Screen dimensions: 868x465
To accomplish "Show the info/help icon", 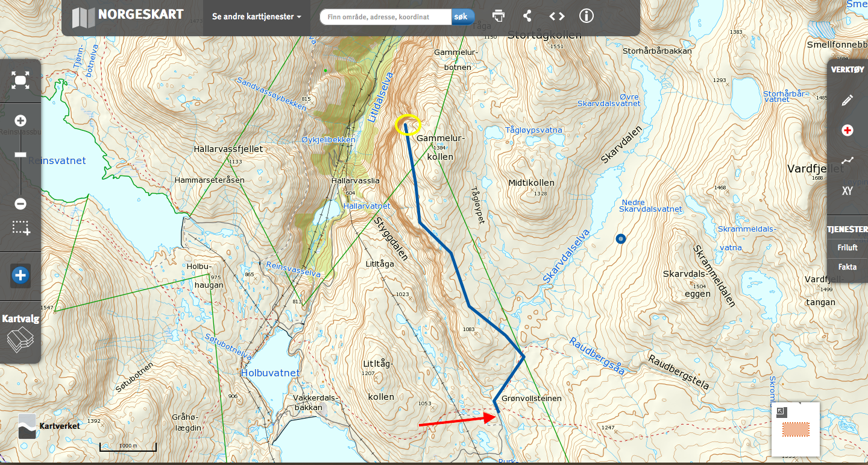I will [587, 16].
